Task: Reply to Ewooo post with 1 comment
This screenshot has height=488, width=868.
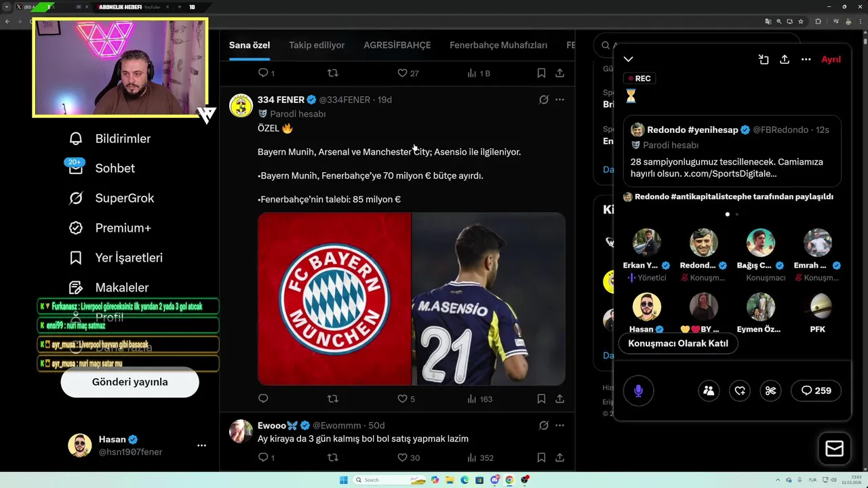Action: [x=267, y=457]
